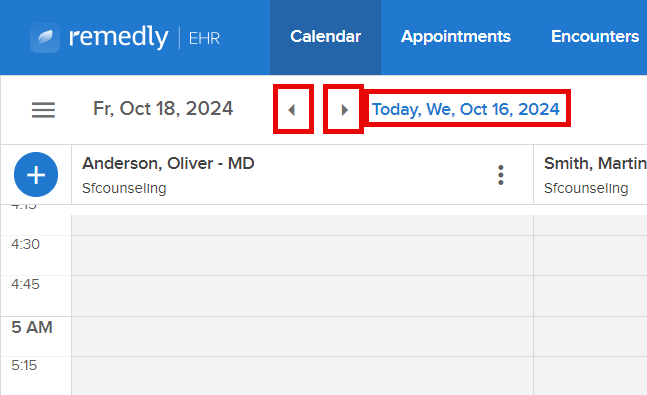Click the blue plus add appointment button
The image size is (647, 395).
[36, 175]
